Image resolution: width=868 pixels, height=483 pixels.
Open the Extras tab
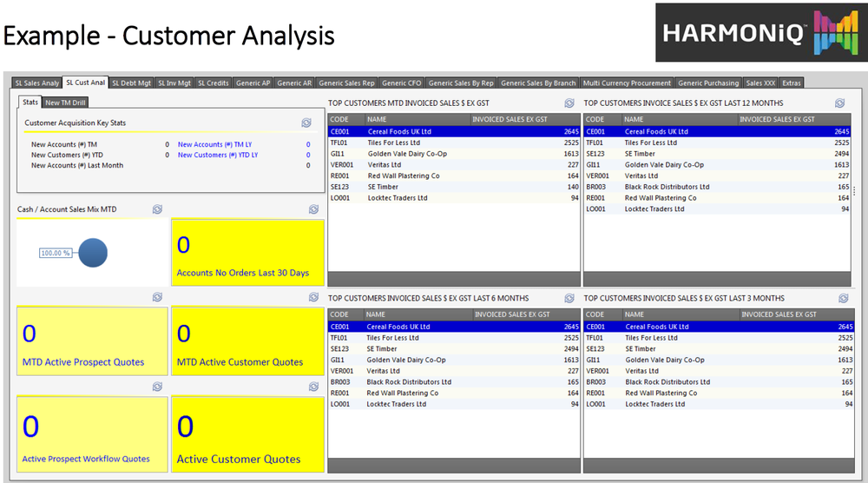click(x=791, y=83)
